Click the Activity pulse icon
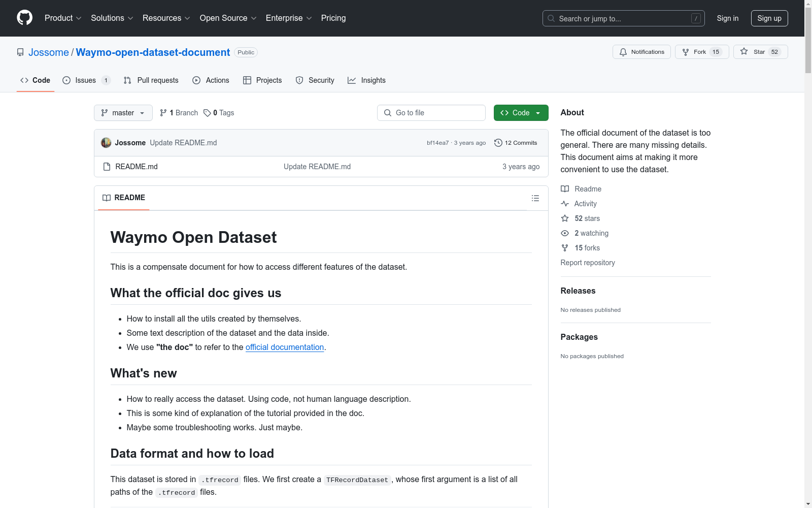Image resolution: width=812 pixels, height=508 pixels. tap(565, 204)
